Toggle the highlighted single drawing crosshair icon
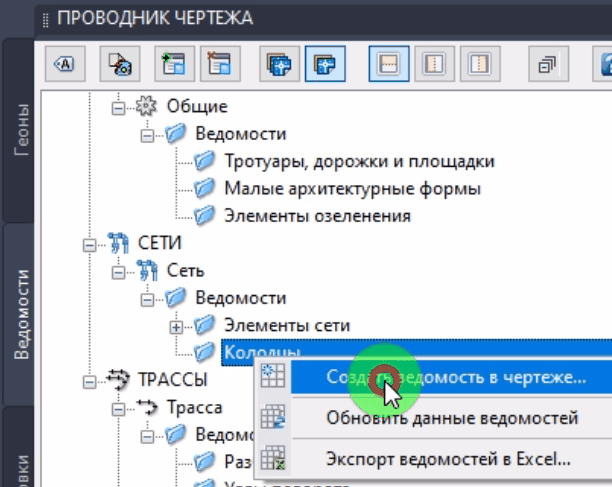Viewport: 612px width, 487px height. point(325,64)
